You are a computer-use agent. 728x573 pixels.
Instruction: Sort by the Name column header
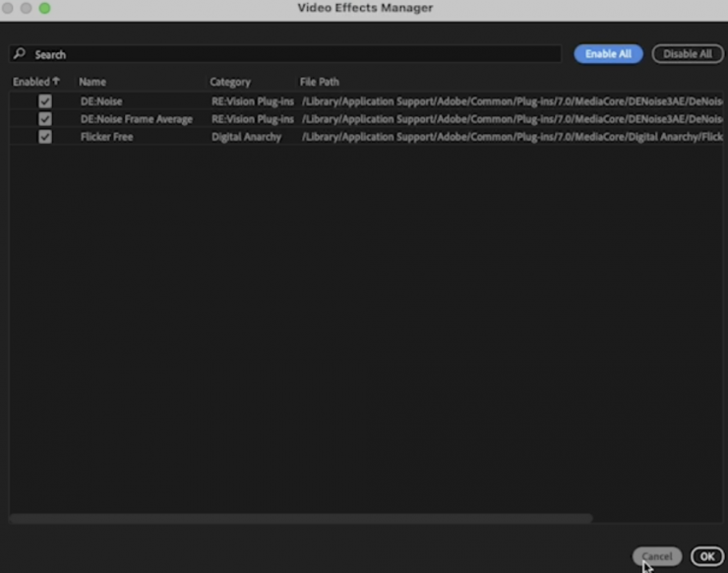point(92,82)
